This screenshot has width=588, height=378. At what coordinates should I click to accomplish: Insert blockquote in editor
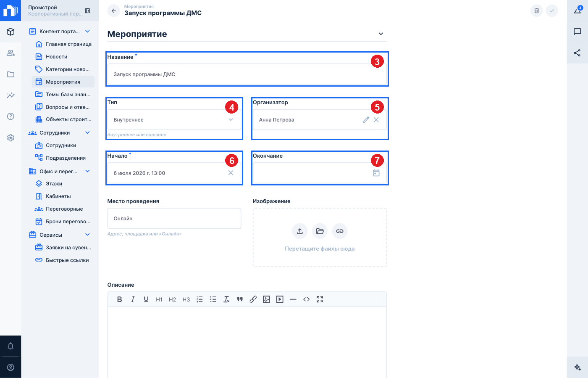(x=240, y=299)
